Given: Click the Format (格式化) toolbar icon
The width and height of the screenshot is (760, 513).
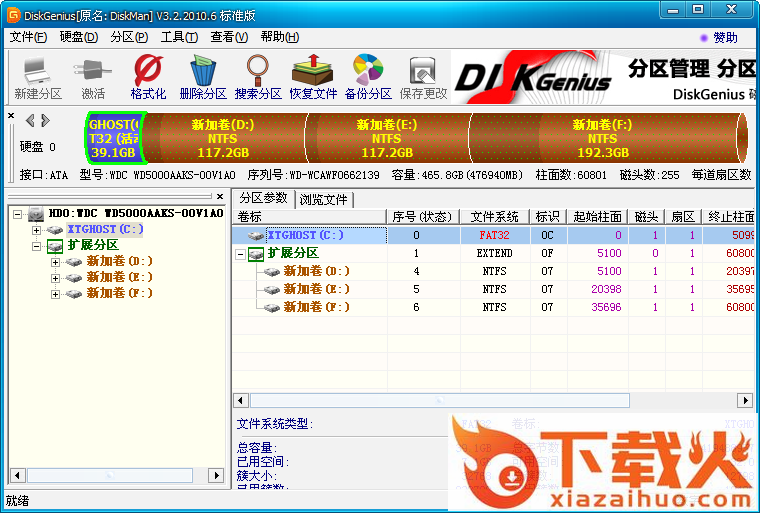Looking at the screenshot, I should (148, 78).
